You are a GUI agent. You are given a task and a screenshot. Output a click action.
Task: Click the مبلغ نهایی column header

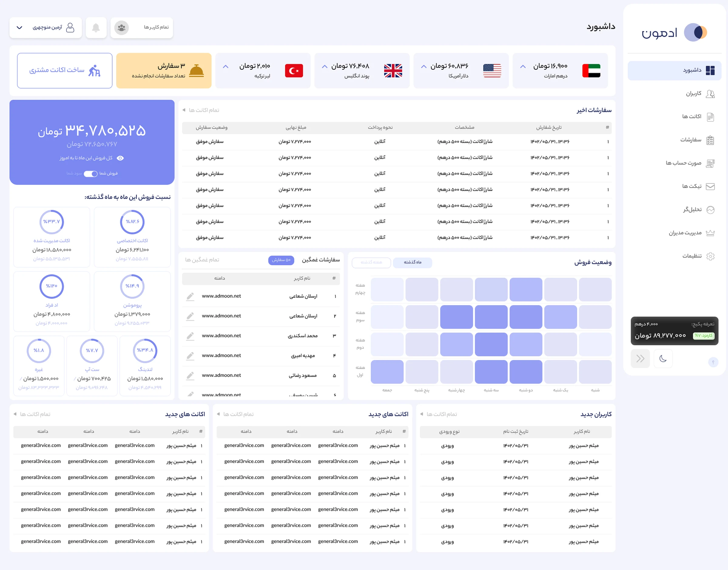(296, 127)
